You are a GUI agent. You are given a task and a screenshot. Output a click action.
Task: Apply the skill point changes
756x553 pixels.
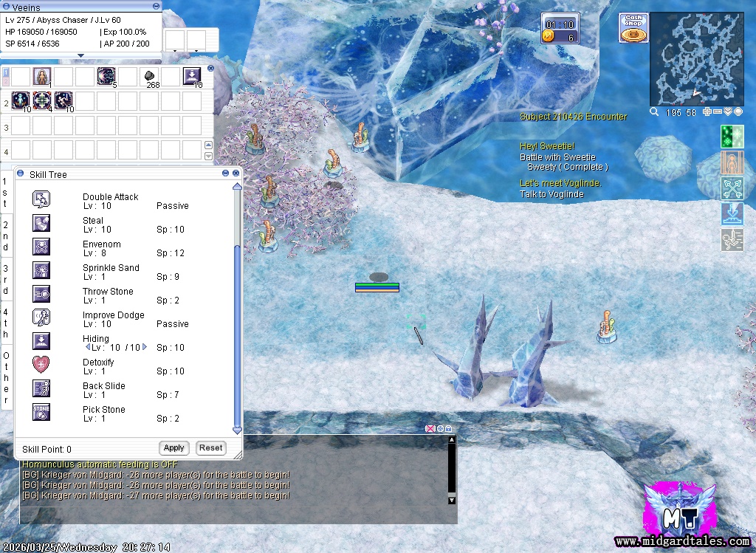pos(173,448)
